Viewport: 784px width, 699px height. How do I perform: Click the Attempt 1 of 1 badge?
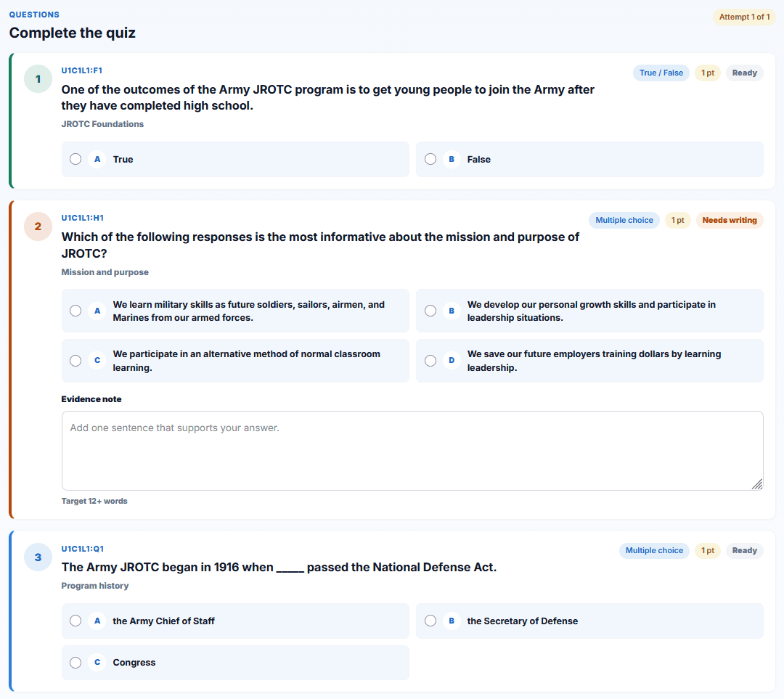(x=744, y=17)
